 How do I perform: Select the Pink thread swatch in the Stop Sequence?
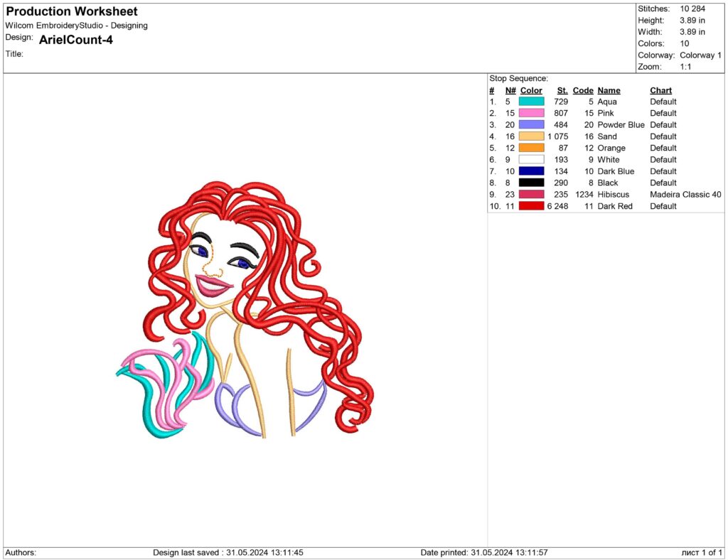[x=530, y=113]
